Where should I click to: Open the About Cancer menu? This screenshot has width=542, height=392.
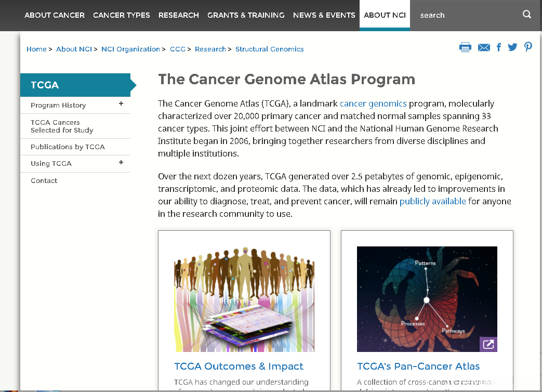coord(55,15)
